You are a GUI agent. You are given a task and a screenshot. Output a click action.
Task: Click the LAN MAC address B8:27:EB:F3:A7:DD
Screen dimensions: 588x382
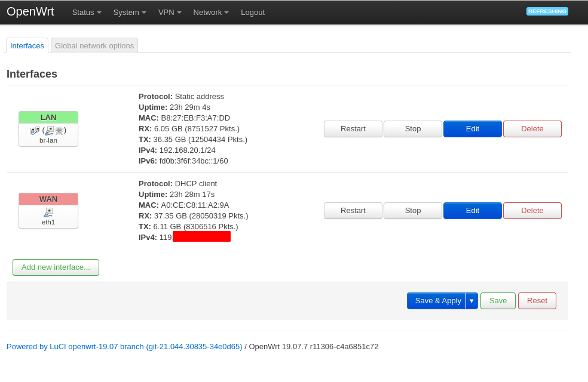click(x=195, y=118)
